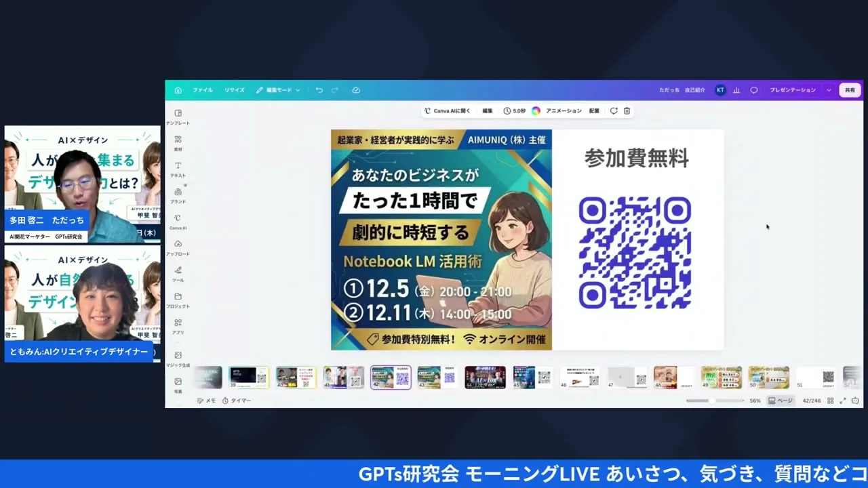Open page 40 thumbnail
Viewport: 868px width, 488px height.
[296, 377]
